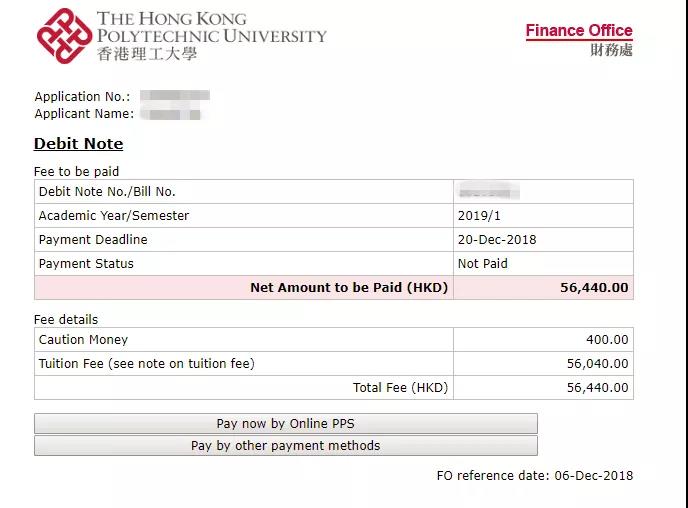The image size is (688, 508).
Task: Click the FO reference date text
Action: [x=534, y=476]
